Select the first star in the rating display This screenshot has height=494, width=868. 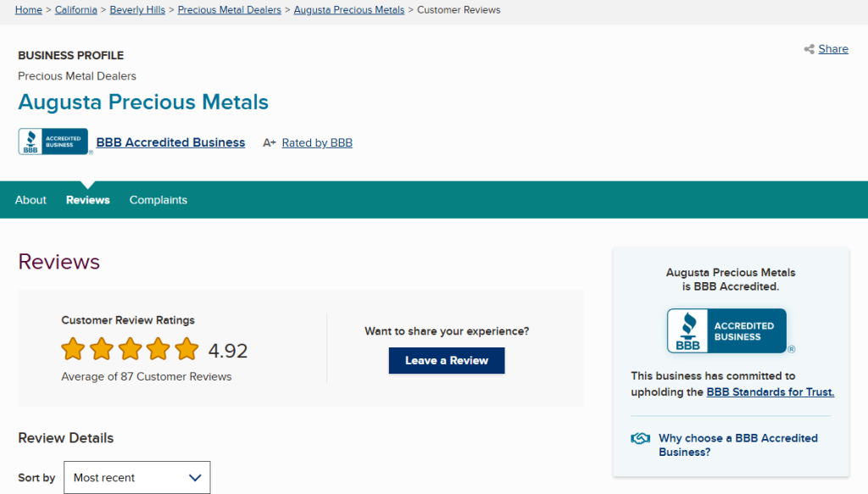pyautogui.click(x=73, y=348)
